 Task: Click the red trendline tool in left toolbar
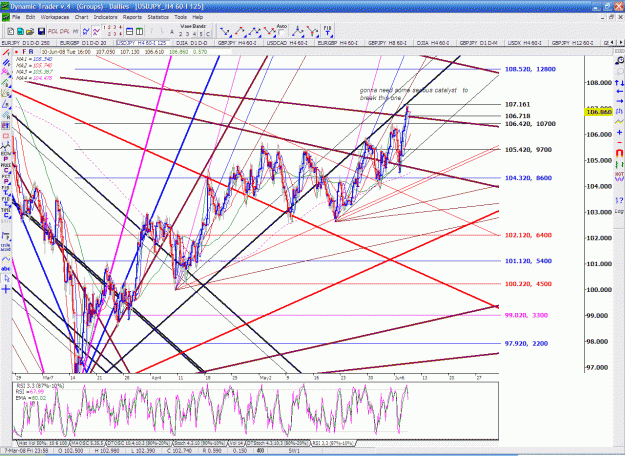click(x=6, y=52)
